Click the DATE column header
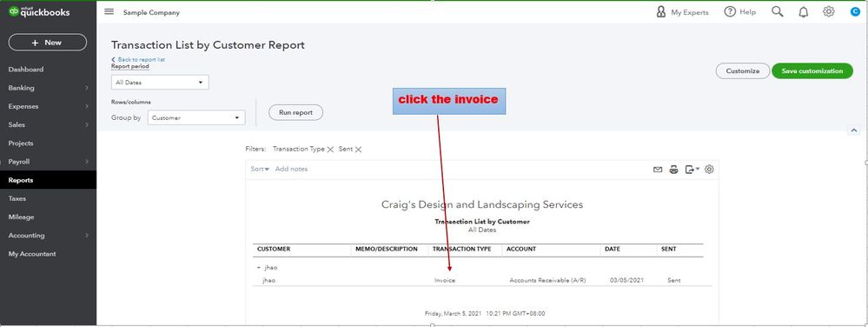 point(613,250)
